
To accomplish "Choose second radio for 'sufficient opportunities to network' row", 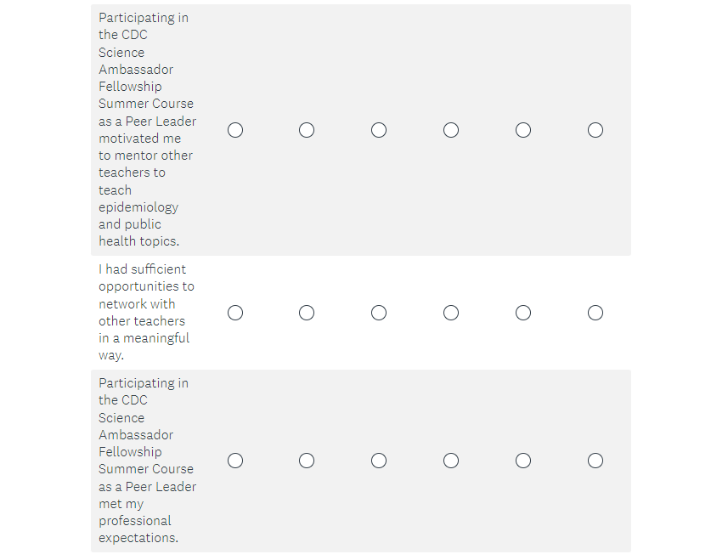I will click(x=307, y=313).
